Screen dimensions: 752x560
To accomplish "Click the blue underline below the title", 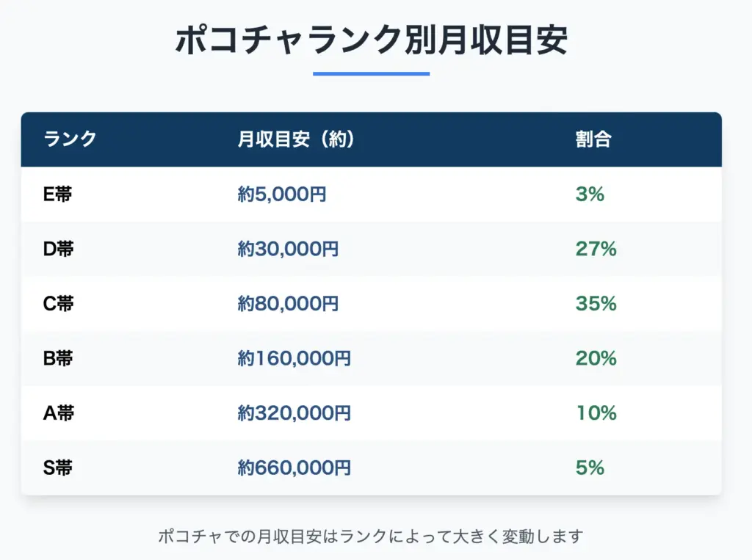I will tap(371, 73).
